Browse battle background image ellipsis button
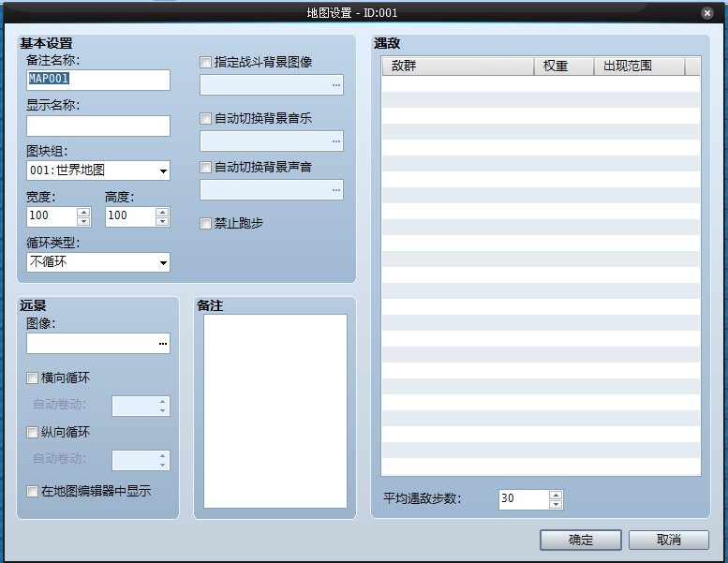This screenshot has width=728, height=563. [x=336, y=85]
